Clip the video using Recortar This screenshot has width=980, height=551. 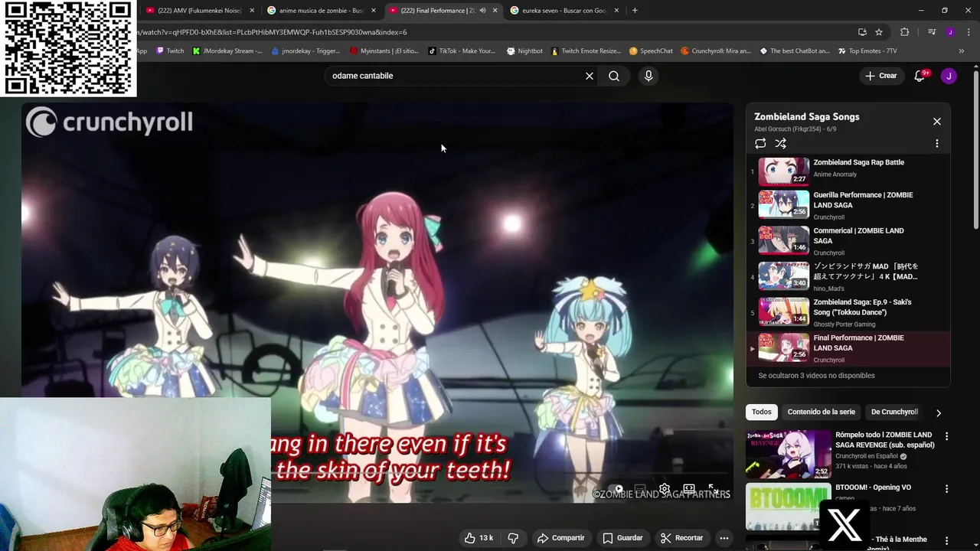click(681, 538)
